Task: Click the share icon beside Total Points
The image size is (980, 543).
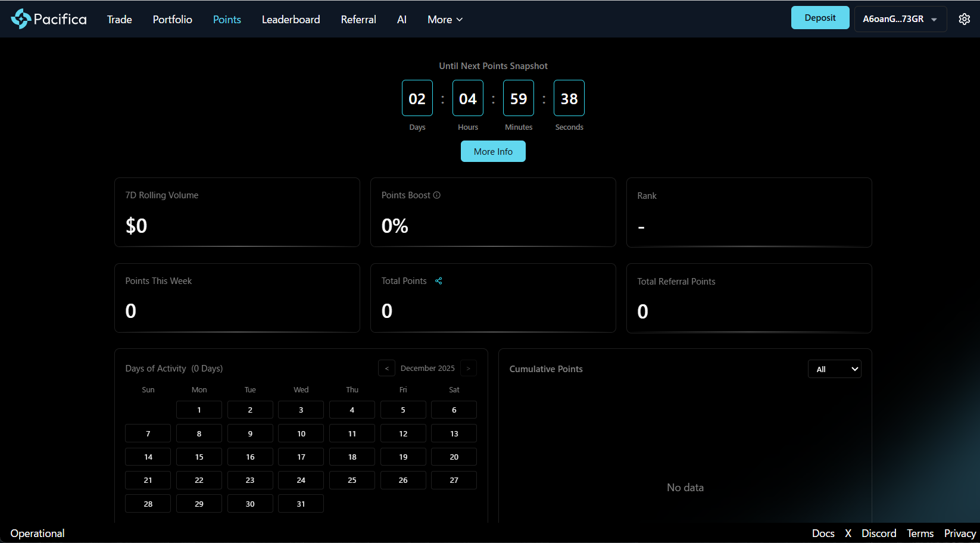Action: coord(439,281)
